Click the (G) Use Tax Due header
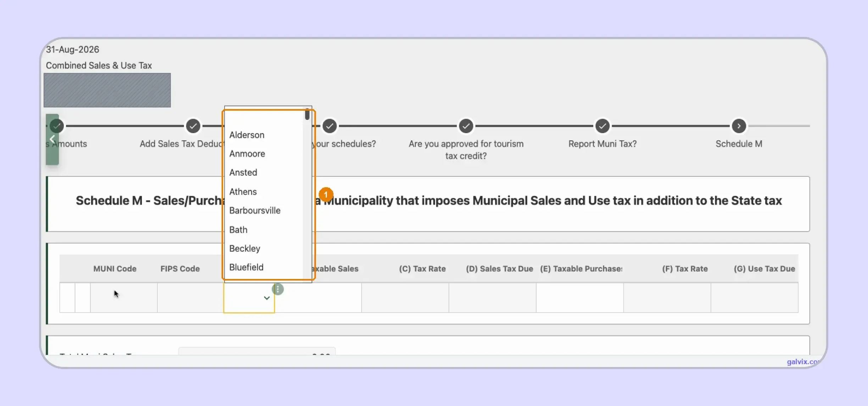This screenshot has height=406, width=868. (764, 269)
